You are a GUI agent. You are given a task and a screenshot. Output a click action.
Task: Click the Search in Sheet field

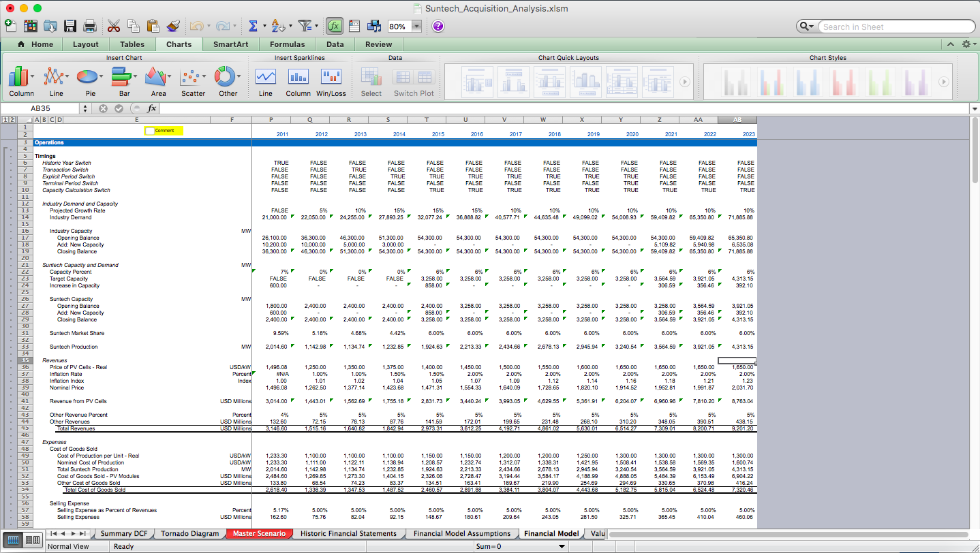(893, 26)
